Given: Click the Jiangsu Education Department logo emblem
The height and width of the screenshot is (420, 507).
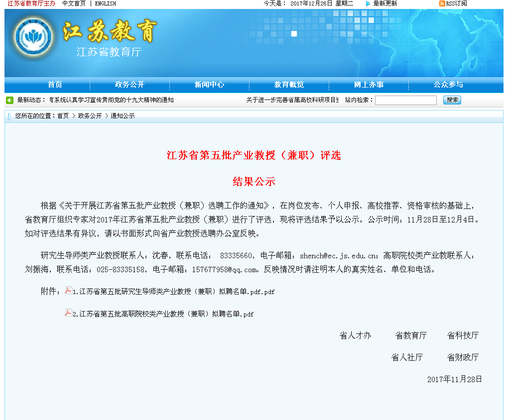Looking at the screenshot, I should 33,37.
